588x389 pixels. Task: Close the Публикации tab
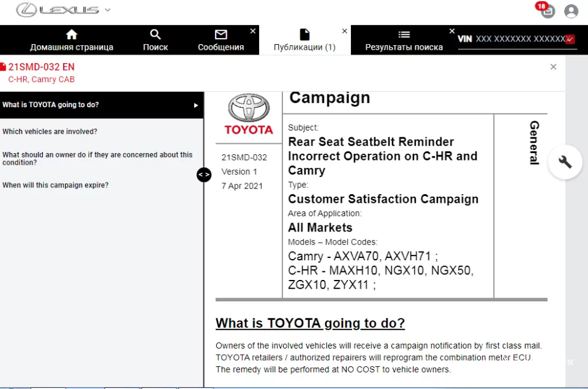click(345, 31)
